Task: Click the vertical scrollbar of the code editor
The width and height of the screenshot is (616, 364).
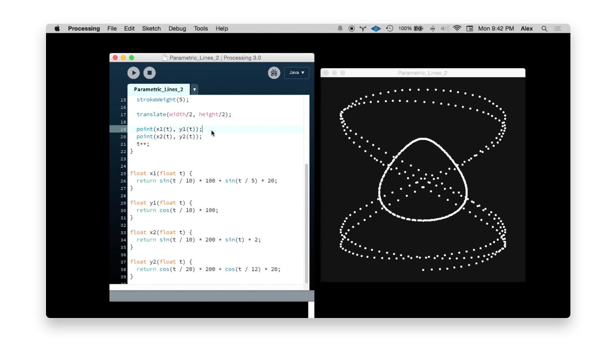Action: pyautogui.click(x=306, y=224)
